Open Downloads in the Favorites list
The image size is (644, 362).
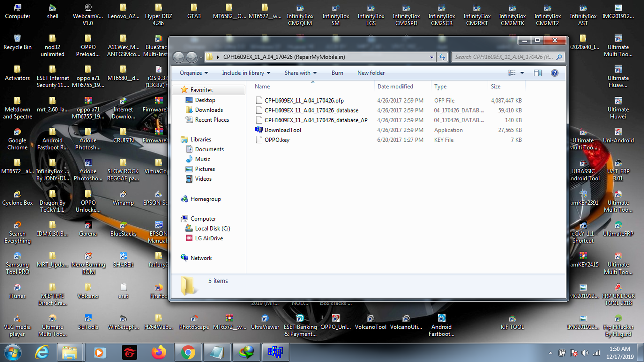click(209, 110)
